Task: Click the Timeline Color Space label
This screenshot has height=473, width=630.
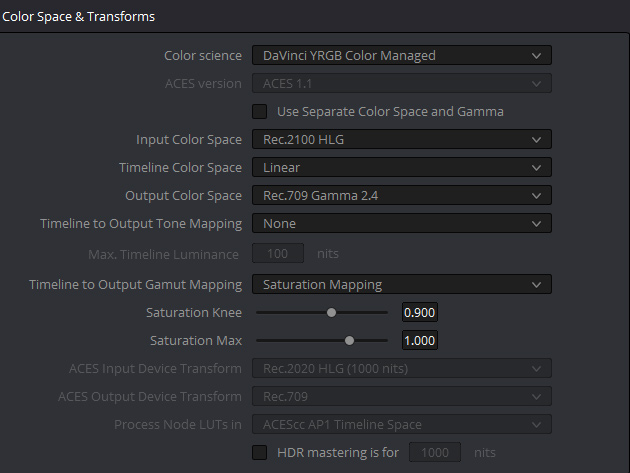Action: [x=180, y=168]
